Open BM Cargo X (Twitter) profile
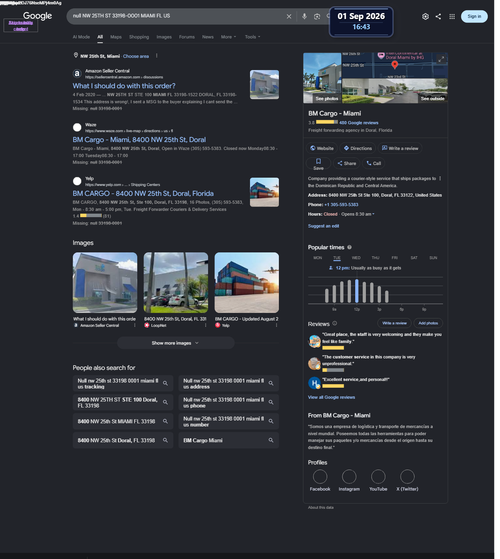Image resolution: width=500 pixels, height=559 pixels. (407, 480)
